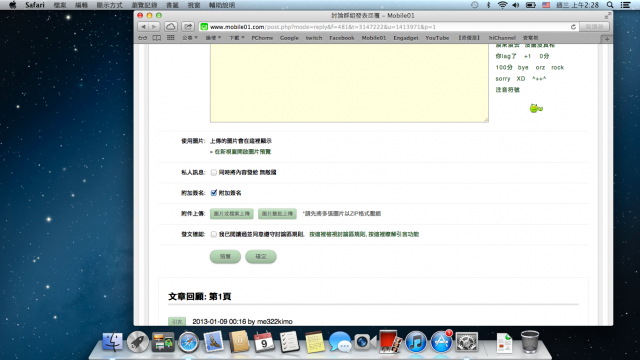Uncheck the attach signature checkbox
The height and width of the screenshot is (360, 640).
(213, 193)
